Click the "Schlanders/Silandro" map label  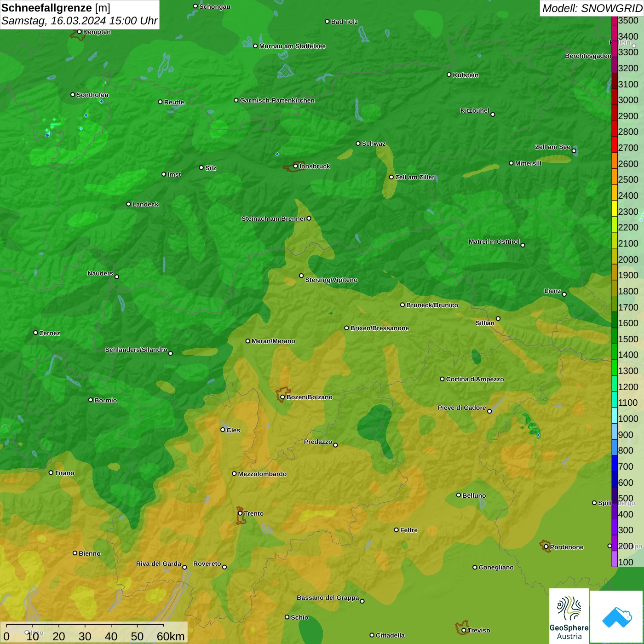click(136, 350)
